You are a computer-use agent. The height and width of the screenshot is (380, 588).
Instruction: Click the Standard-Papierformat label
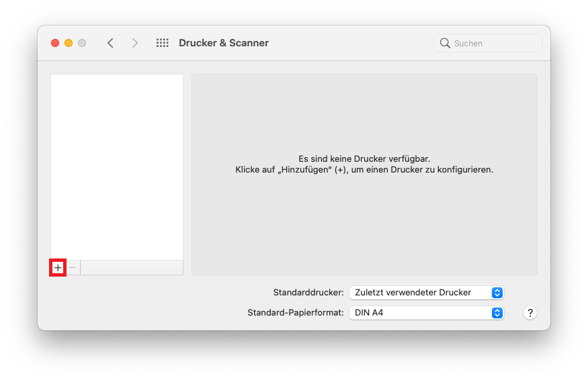[296, 313]
